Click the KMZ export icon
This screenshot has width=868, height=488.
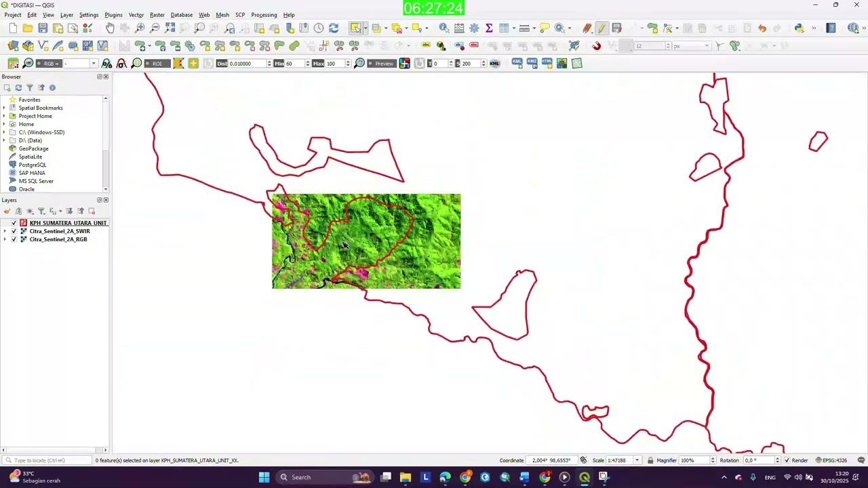tap(532, 63)
